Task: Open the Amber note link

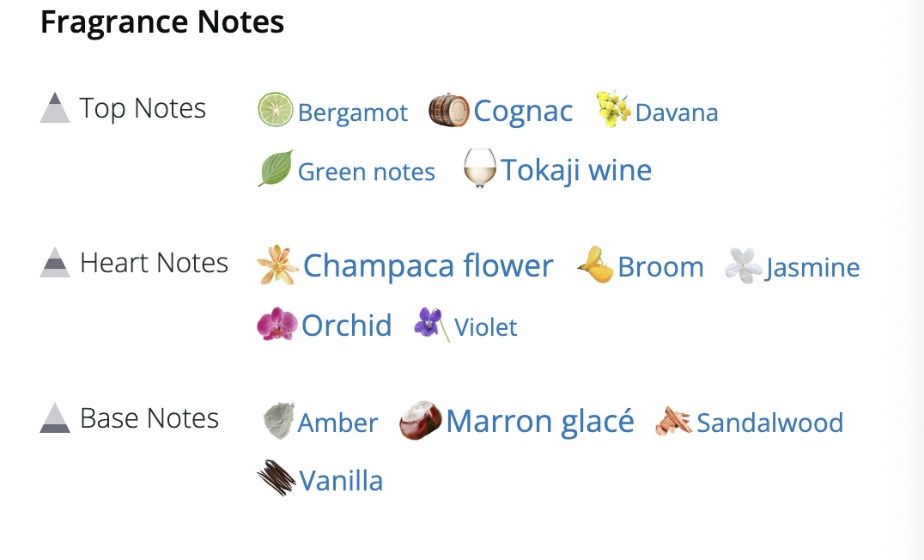Action: click(337, 423)
